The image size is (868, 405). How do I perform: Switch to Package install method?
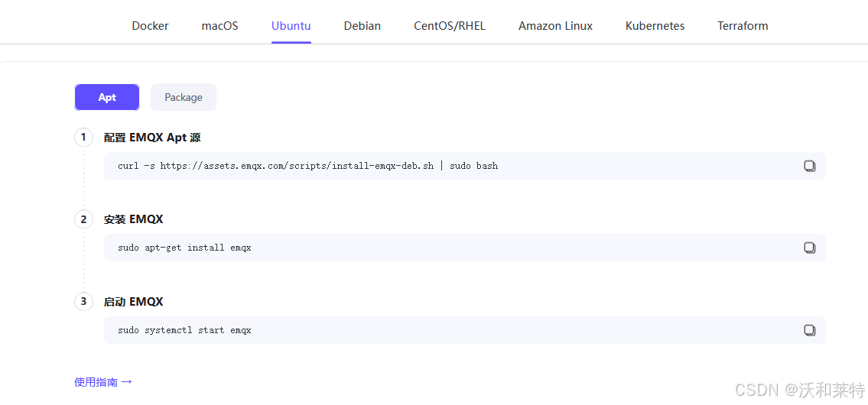point(184,97)
